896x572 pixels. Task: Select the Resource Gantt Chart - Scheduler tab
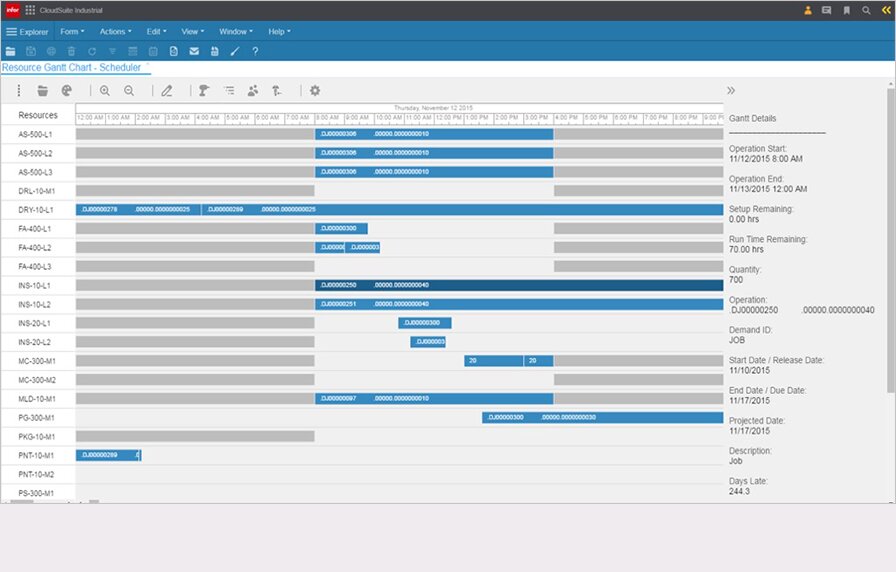71,67
